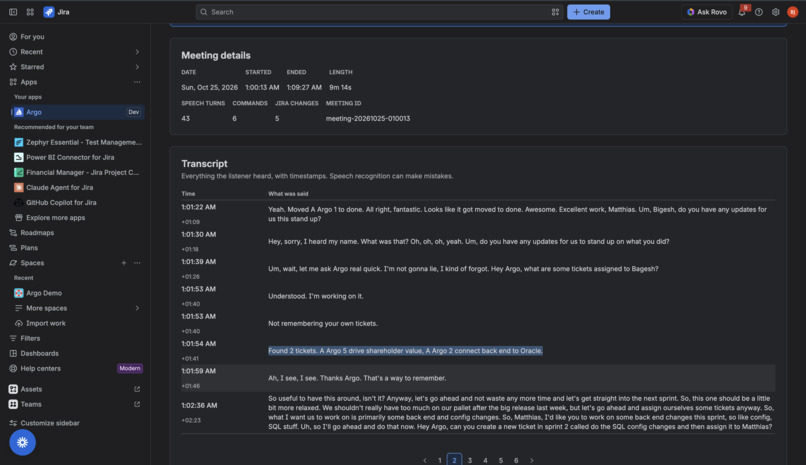Open GitHub Copilot for Jira icon
The width and height of the screenshot is (806, 465).
point(19,202)
